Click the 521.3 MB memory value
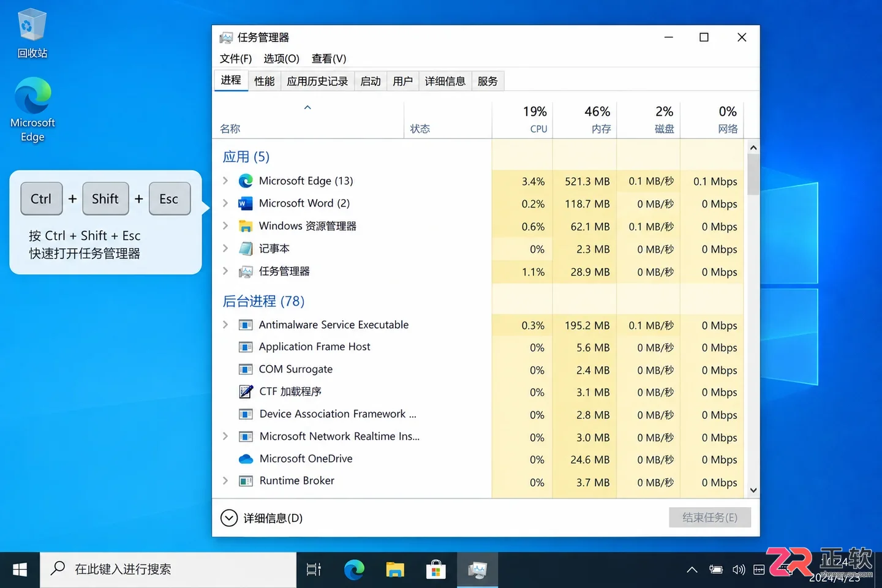Viewport: 882px width, 588px height. coord(587,181)
